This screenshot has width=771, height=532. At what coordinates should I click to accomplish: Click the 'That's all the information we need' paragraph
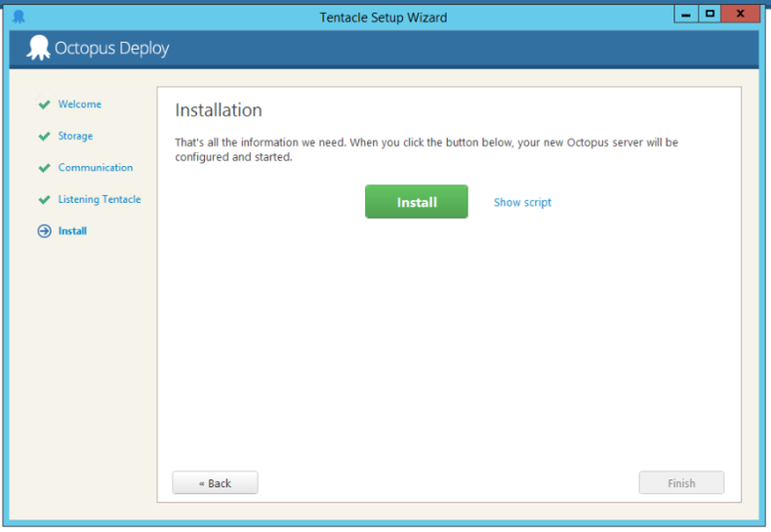point(426,149)
